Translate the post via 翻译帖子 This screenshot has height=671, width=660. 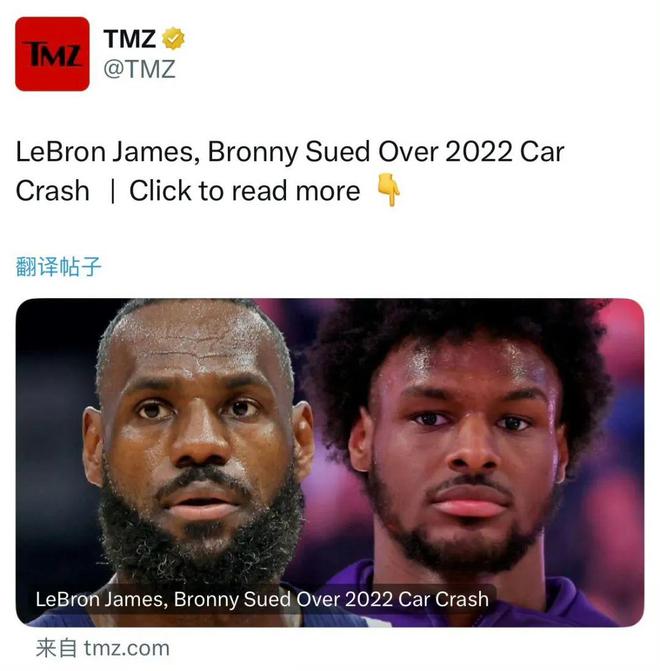coord(58,267)
